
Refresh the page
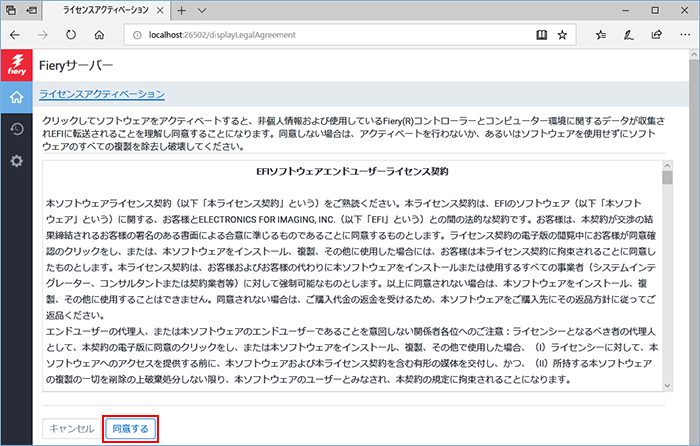pos(71,35)
